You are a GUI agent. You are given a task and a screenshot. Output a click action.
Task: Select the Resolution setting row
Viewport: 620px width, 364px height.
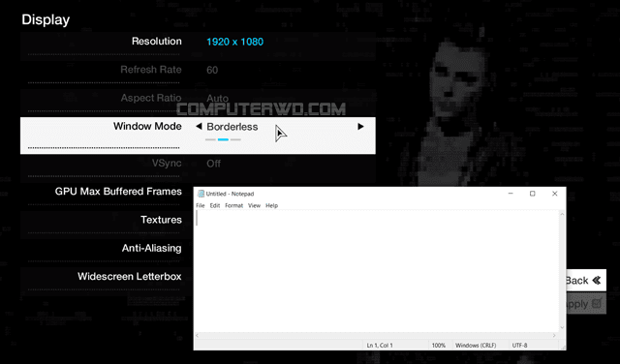pyautogui.click(x=198, y=46)
